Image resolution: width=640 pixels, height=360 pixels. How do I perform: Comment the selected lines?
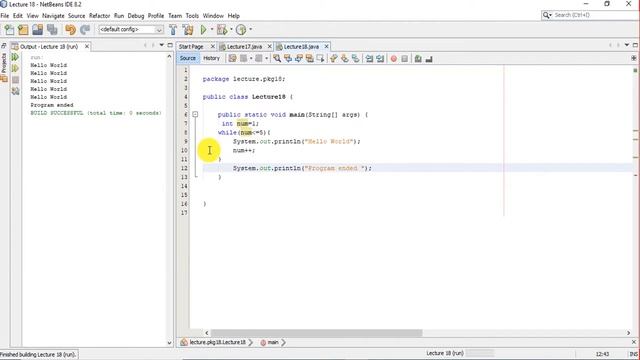[x=418, y=59]
